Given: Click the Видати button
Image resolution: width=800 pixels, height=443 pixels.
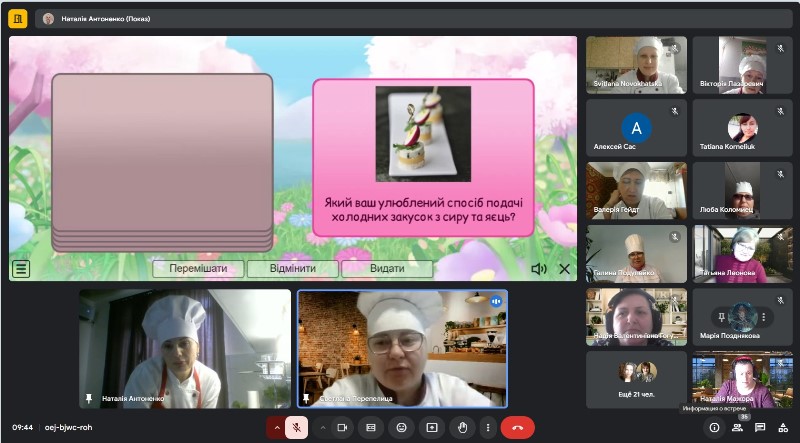Looking at the screenshot, I should [x=387, y=268].
